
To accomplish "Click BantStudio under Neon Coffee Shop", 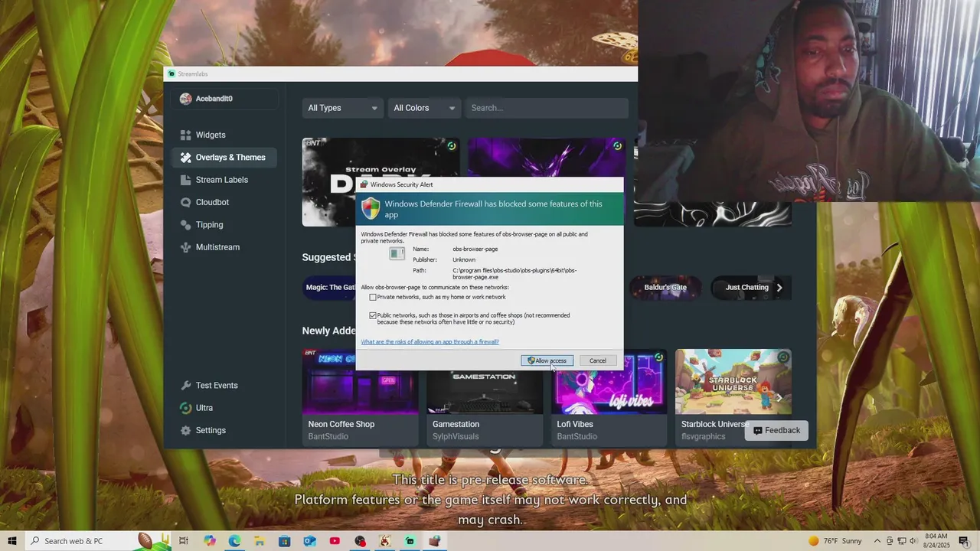I will [x=328, y=437].
